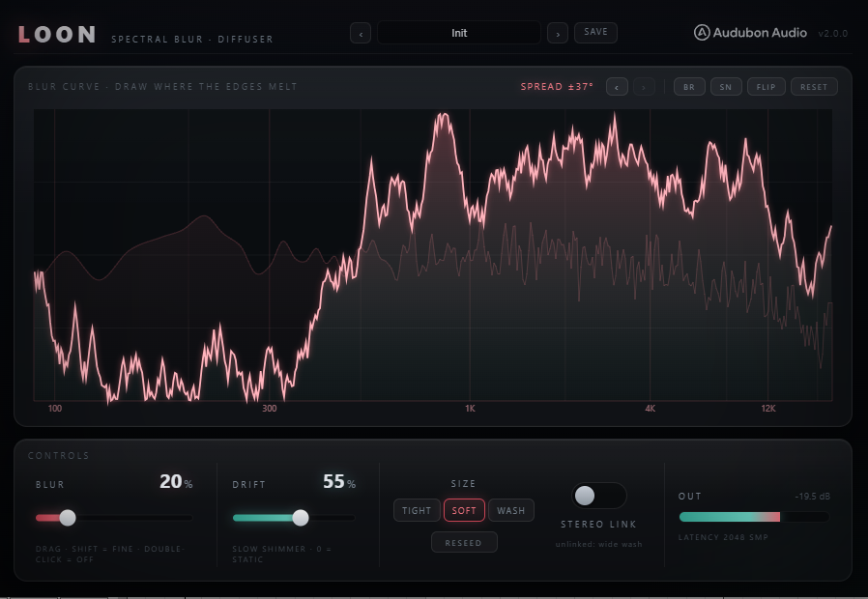
Task: Click inside the blur curve spectrum display
Action: [433, 254]
